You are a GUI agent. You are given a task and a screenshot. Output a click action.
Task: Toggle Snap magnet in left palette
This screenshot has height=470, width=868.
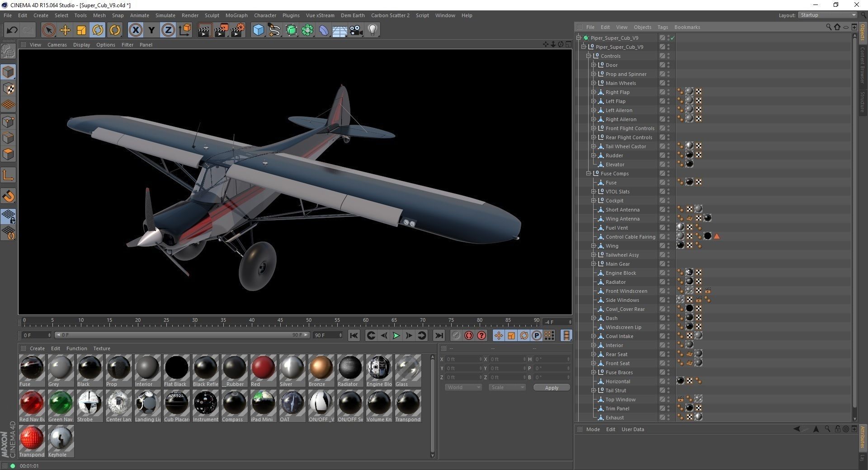8,196
